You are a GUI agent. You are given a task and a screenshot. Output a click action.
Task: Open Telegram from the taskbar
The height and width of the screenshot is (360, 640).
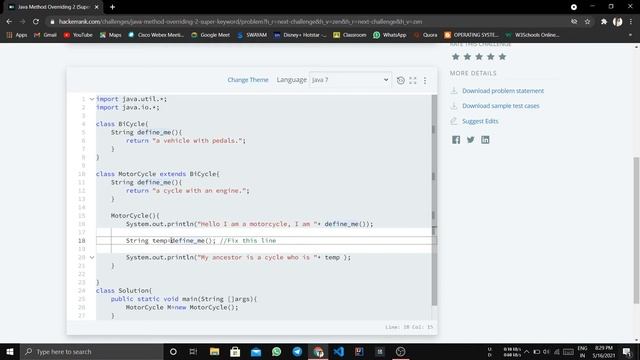(x=297, y=351)
